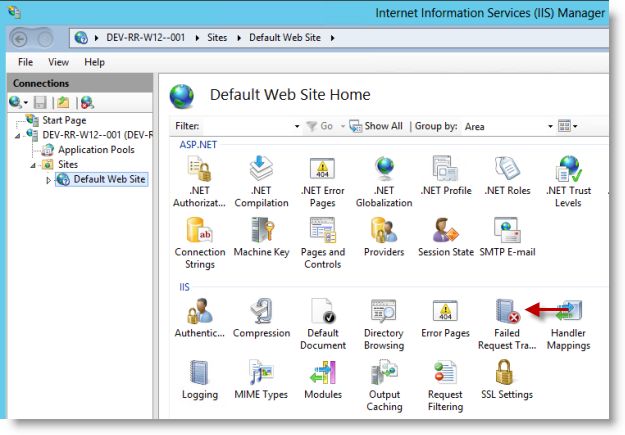Click the Forward navigation button
The width and height of the screenshot is (625, 435).
click(45, 39)
